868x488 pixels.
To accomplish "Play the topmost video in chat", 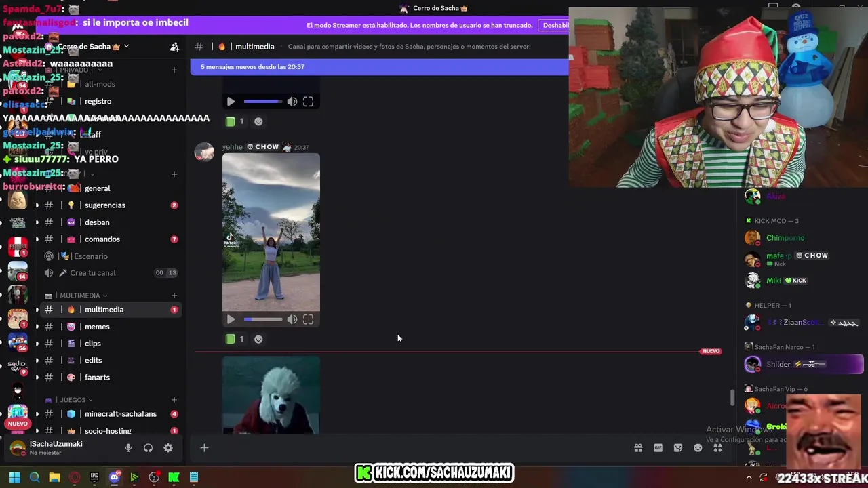I will point(231,102).
